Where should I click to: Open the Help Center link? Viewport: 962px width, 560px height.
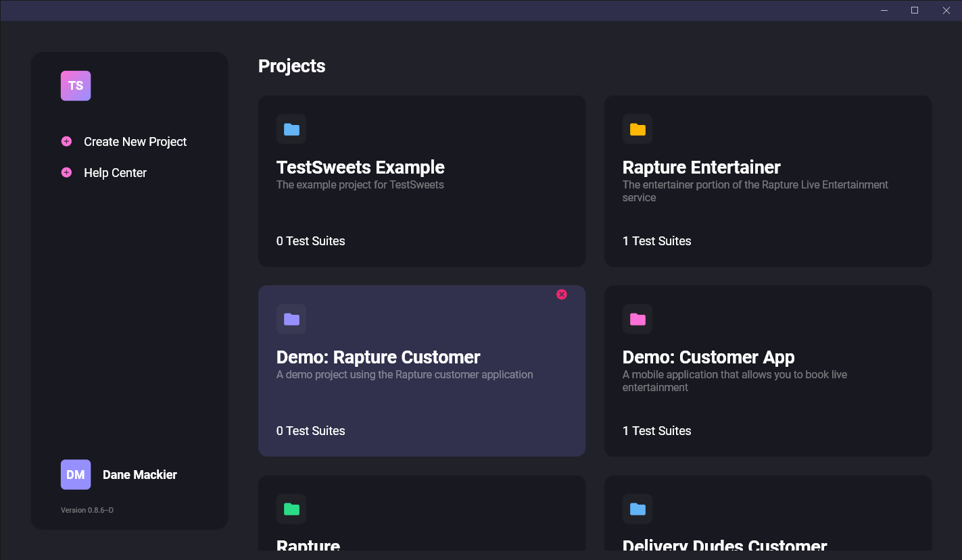point(115,173)
